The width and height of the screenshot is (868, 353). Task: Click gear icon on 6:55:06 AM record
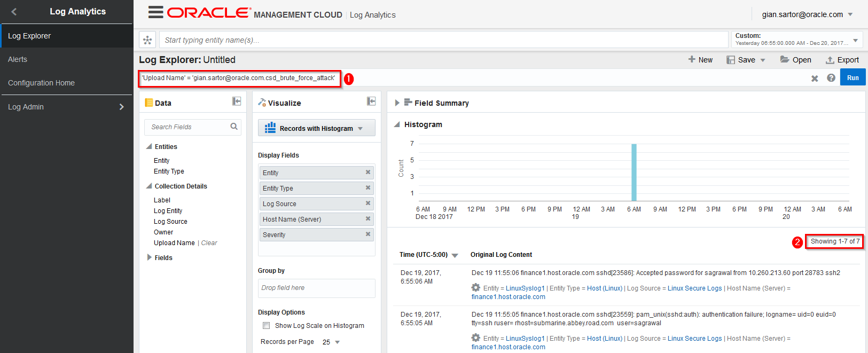475,287
